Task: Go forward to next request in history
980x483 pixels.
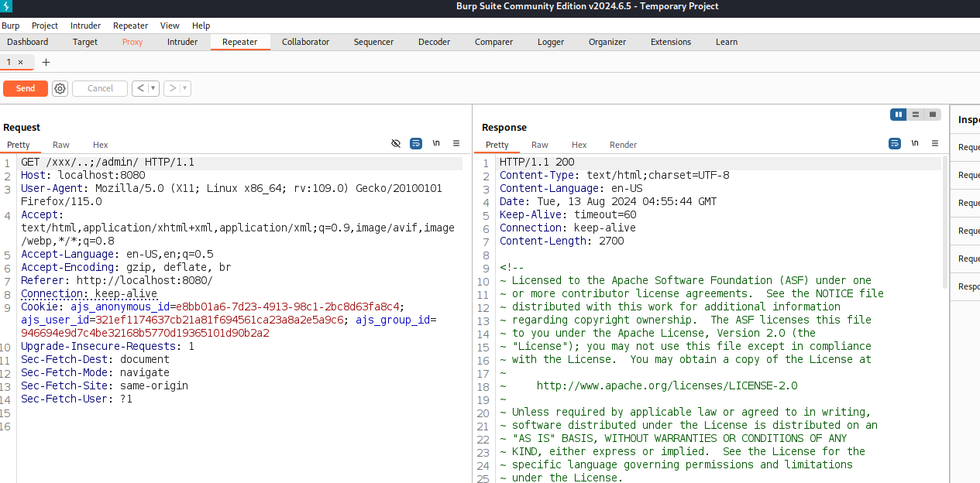Action: point(172,88)
